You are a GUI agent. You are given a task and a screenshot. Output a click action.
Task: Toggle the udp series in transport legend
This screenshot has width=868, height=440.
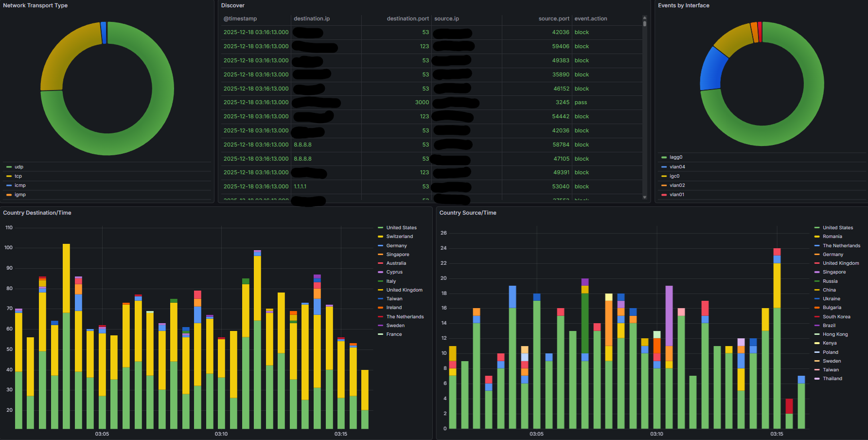coord(19,167)
